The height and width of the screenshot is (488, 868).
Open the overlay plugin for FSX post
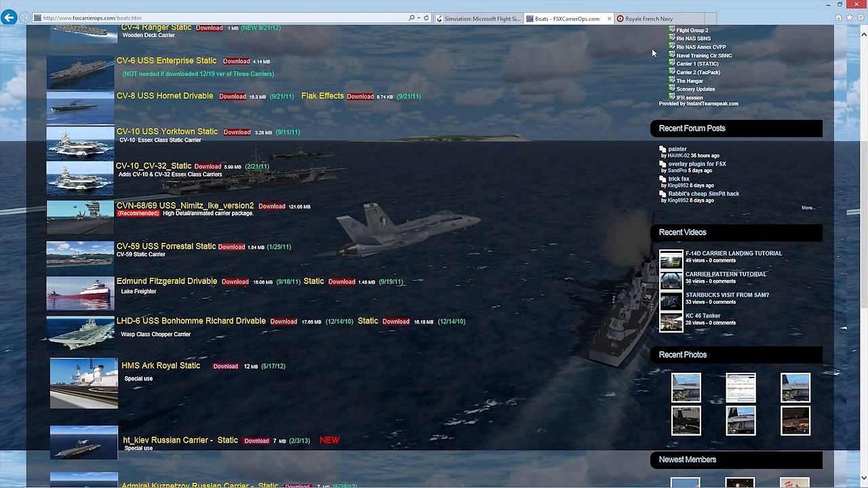[x=697, y=164]
